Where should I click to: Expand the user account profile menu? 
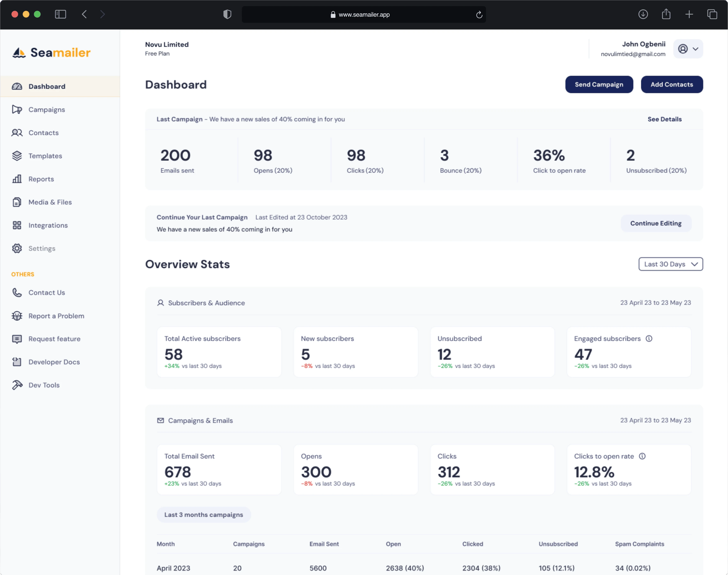pos(688,48)
